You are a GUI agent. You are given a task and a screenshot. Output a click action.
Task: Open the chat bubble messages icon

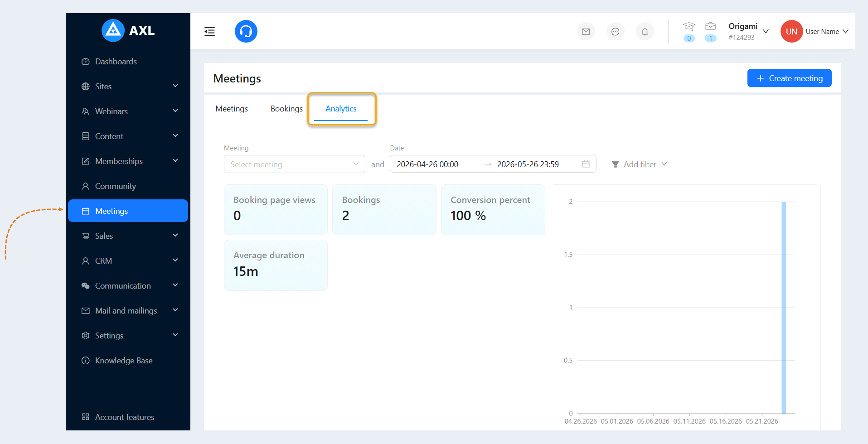click(616, 32)
